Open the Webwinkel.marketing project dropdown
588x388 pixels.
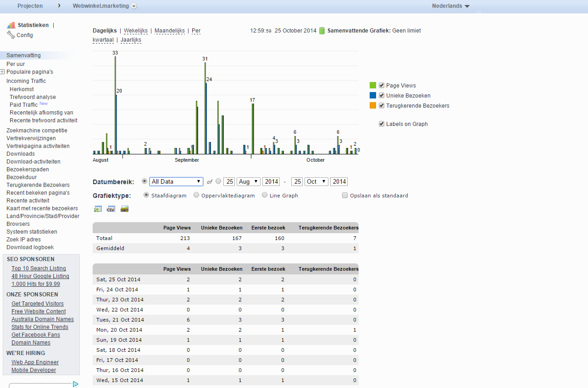[134, 6]
